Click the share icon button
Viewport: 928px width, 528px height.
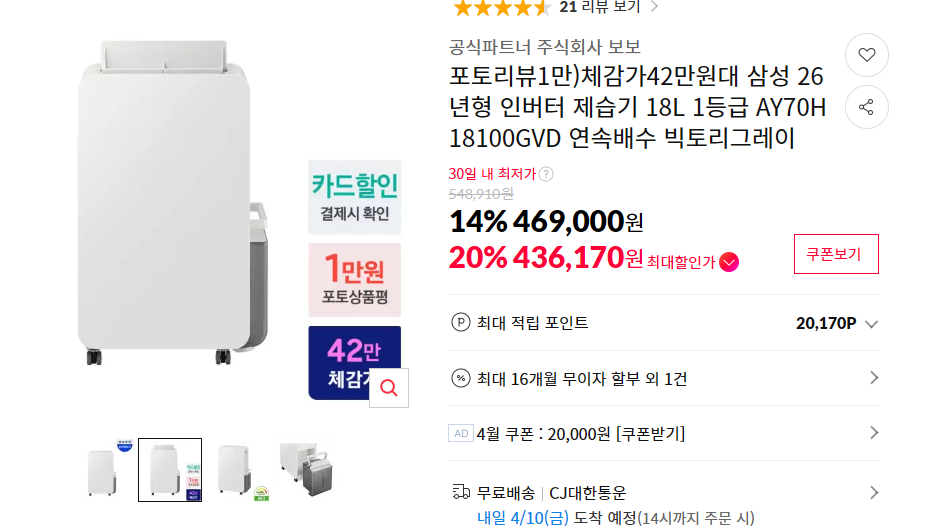(x=867, y=107)
